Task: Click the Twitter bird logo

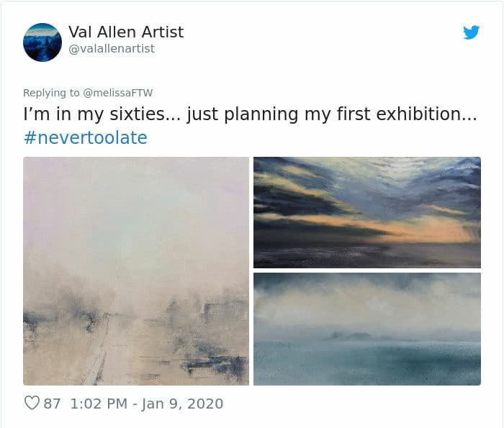Action: [x=471, y=32]
